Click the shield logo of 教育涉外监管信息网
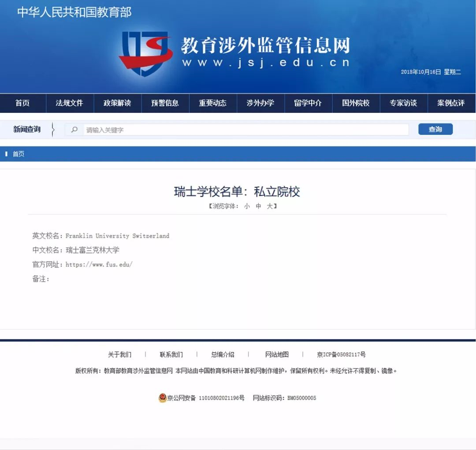Viewport: 476px width, 450px height. 146,54
